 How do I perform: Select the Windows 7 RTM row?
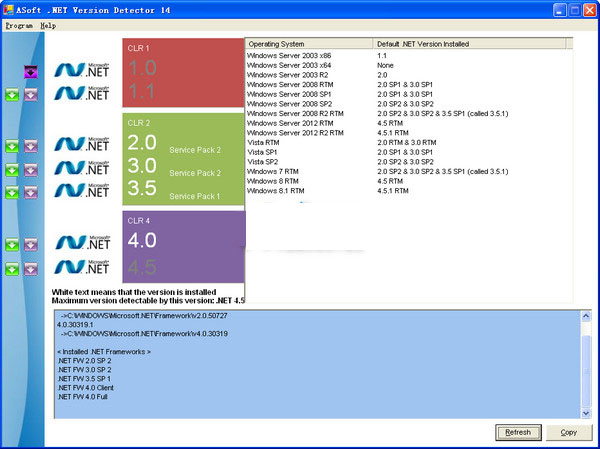coord(409,171)
